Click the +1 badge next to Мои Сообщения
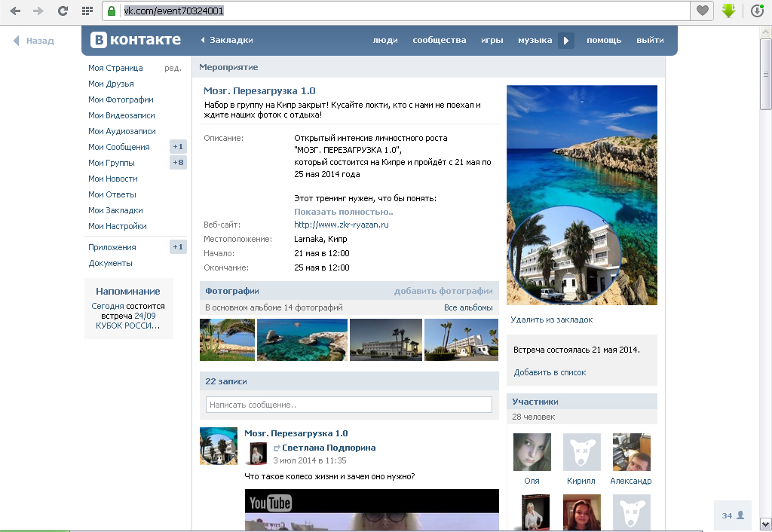Viewport: 772px width, 532px height. 178,147
